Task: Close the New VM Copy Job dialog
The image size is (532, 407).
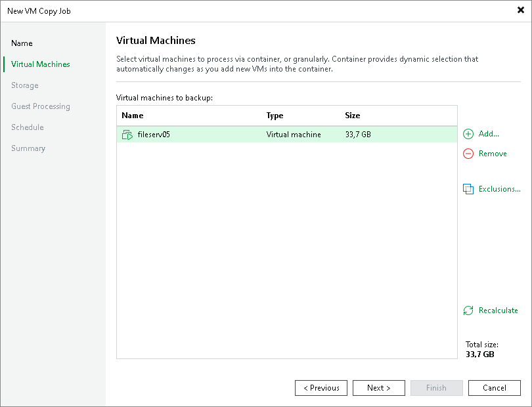Action: click(x=521, y=11)
